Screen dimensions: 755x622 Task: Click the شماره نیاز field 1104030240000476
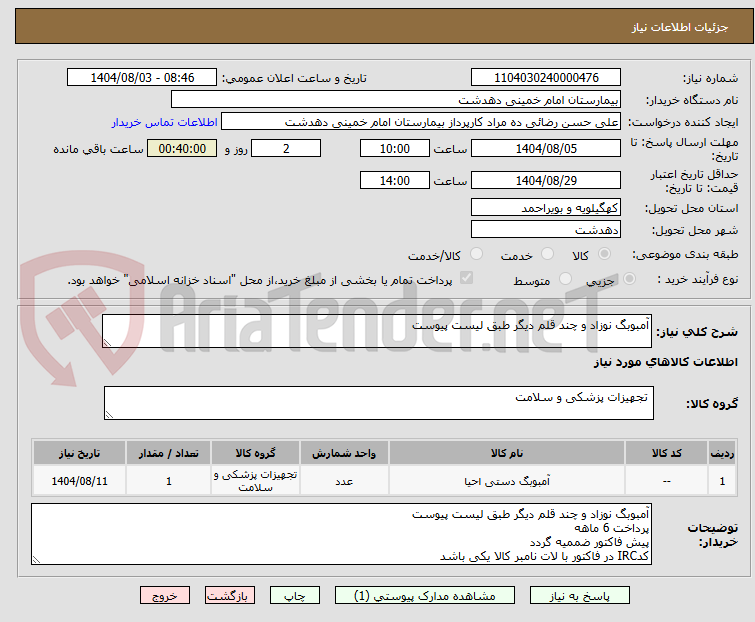click(546, 78)
